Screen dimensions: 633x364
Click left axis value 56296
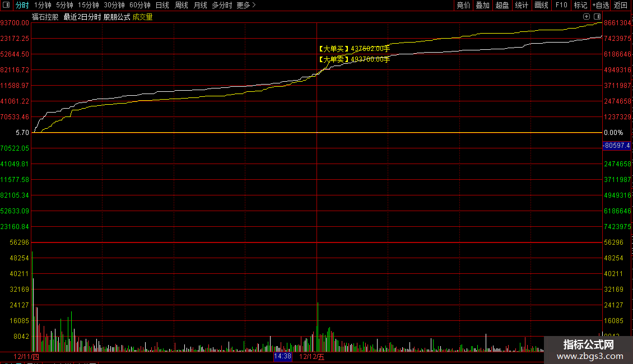click(20, 242)
